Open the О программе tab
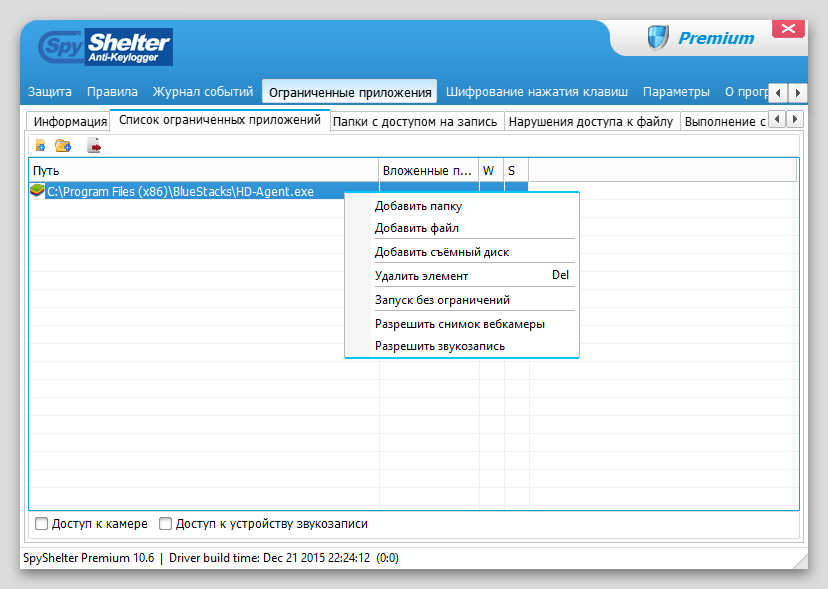Image resolution: width=828 pixels, height=589 pixels. 746,92
